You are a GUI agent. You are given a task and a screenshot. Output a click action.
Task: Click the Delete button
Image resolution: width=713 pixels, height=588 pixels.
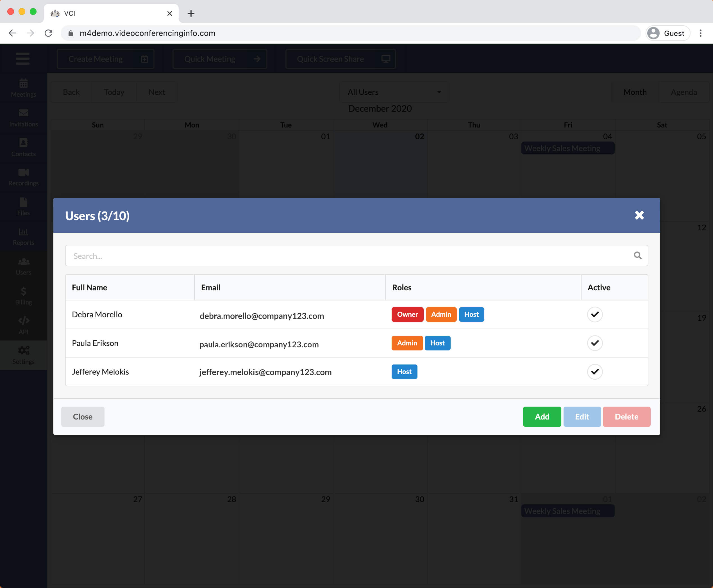coord(626,417)
